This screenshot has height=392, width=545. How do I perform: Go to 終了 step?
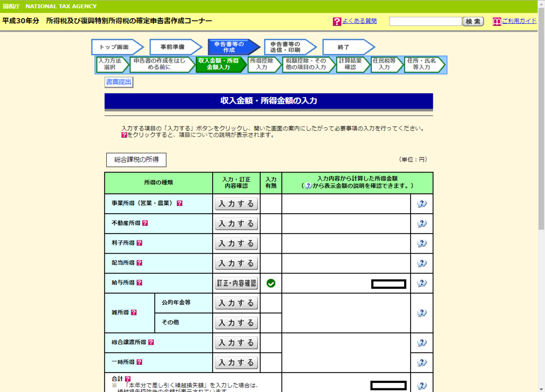coord(348,47)
